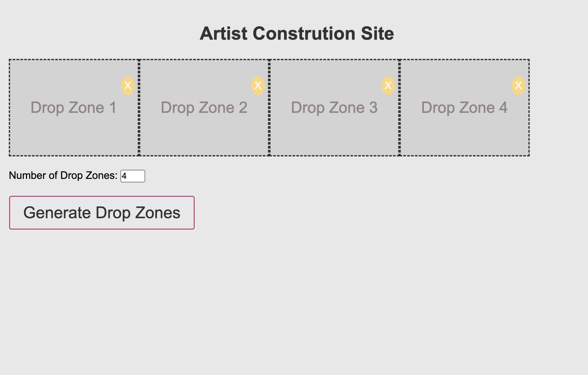Click the Drop Zone 2 label text

[x=204, y=108]
